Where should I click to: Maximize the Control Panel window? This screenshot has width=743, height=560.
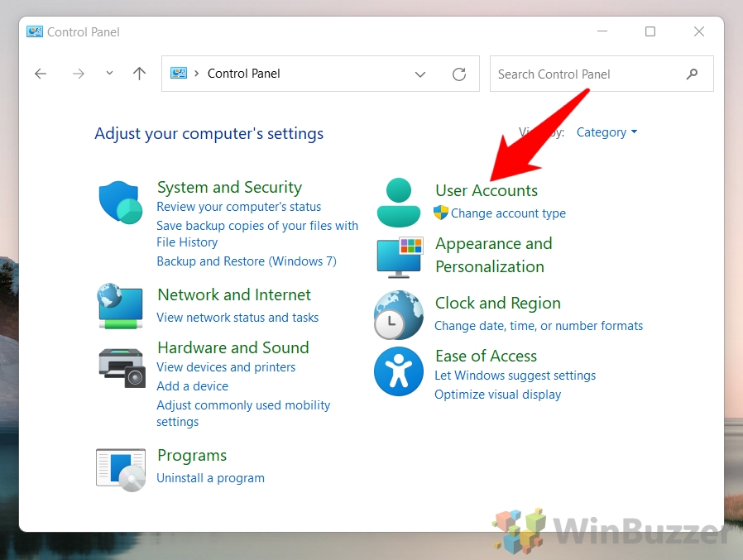[x=650, y=31]
